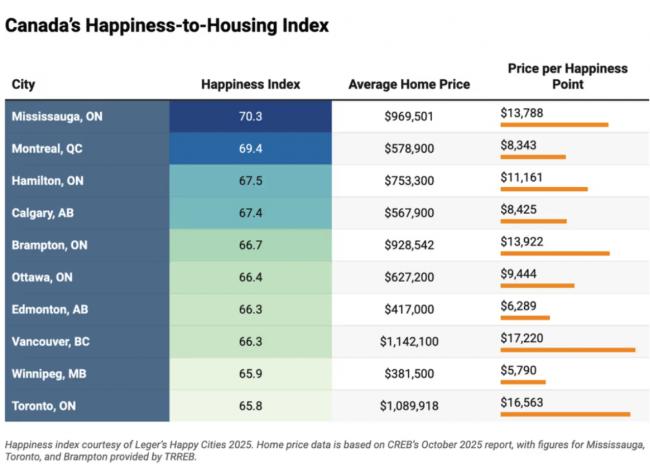Click the Happiness Index column header

250,84
